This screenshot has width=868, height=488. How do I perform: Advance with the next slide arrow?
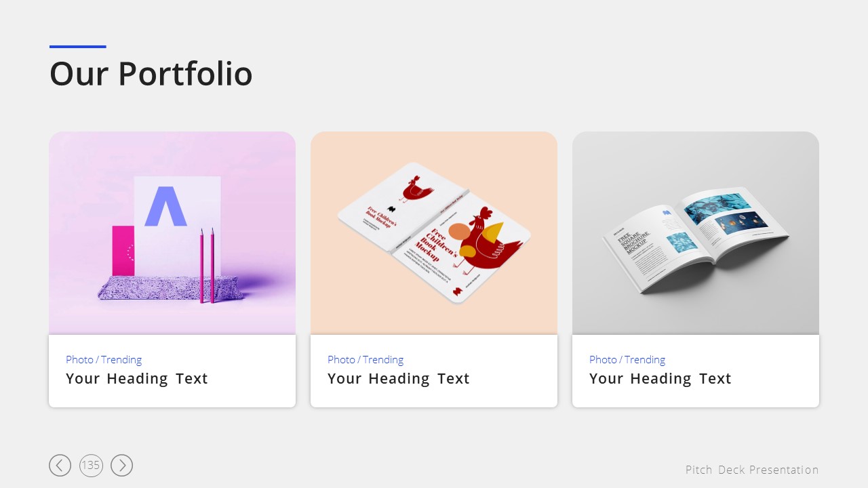122,465
